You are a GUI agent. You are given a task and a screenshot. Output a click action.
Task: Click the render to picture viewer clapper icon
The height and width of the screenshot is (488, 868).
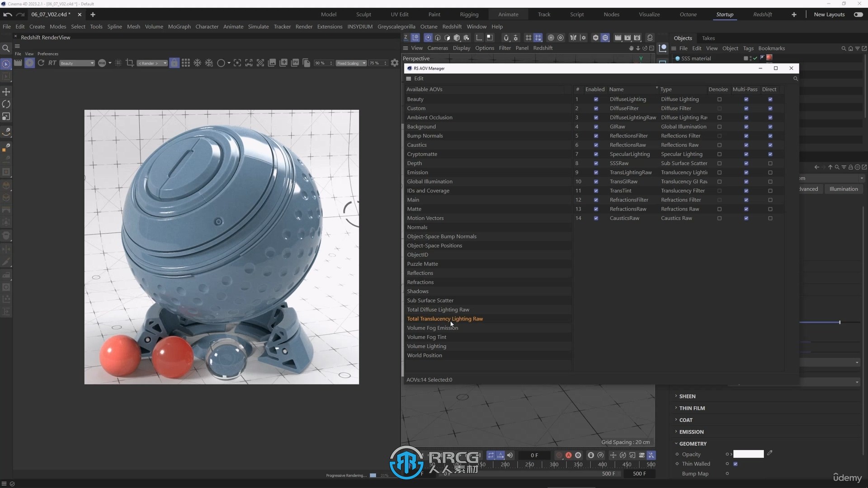(x=627, y=38)
